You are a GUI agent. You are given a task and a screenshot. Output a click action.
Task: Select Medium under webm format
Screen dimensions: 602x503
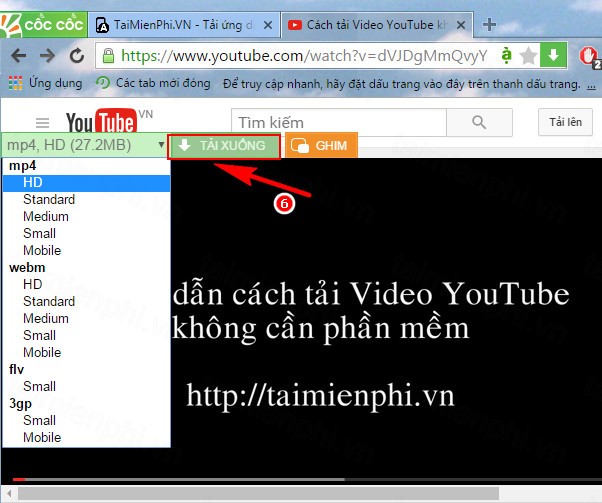86,318
